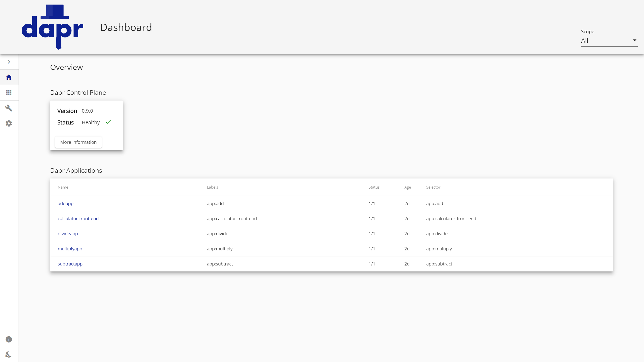Viewport: 644px width, 362px height.
Task: Open the divideapp link
Action: point(68,234)
